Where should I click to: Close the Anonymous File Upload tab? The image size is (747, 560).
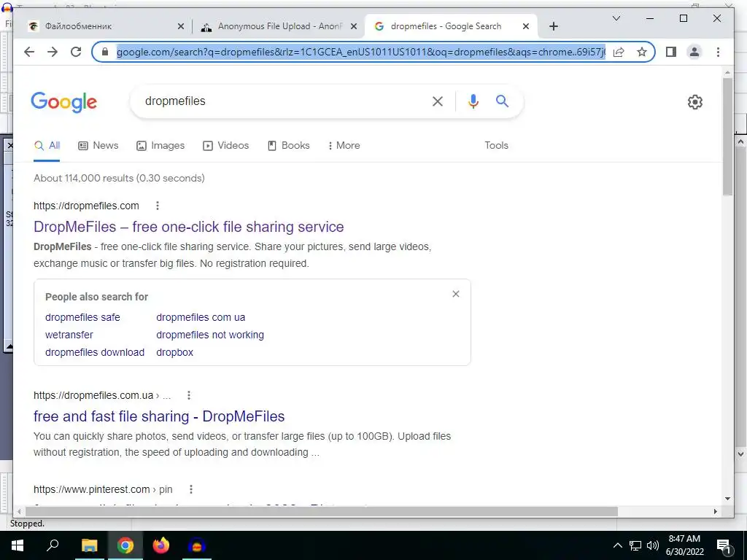[354, 27]
